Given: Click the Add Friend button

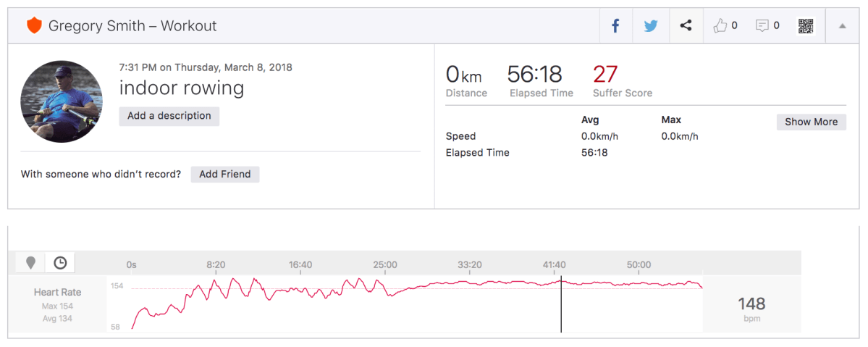Looking at the screenshot, I should (x=224, y=174).
